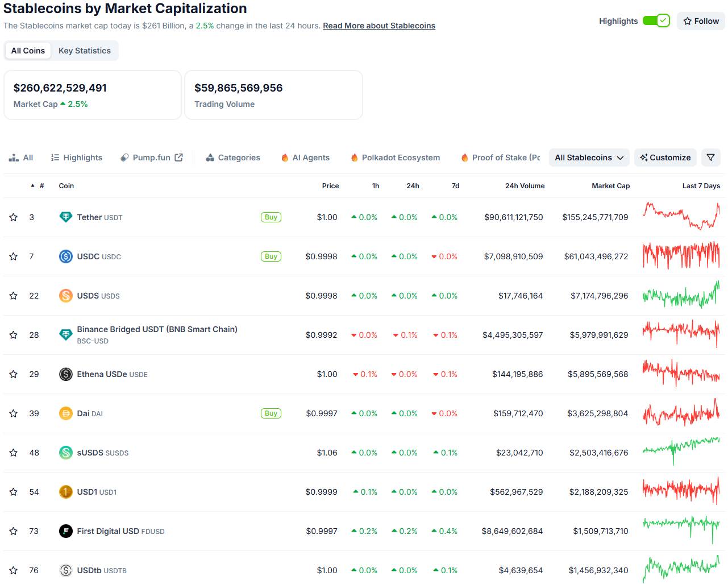Sort by the Coin column
The image size is (728, 584).
tap(66, 186)
